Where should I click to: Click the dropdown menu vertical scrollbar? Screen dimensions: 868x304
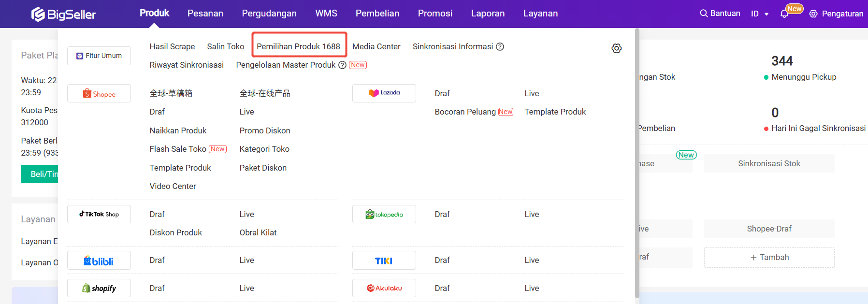pyautogui.click(x=637, y=159)
